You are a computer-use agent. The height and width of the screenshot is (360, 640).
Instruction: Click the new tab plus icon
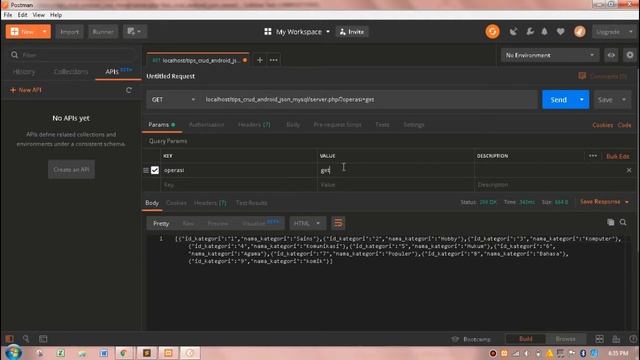click(x=260, y=60)
